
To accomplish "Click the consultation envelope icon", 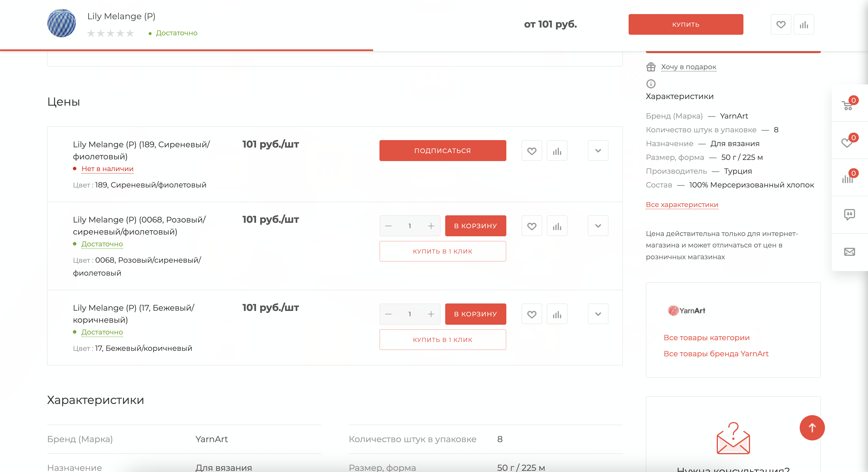I will coord(733,438).
